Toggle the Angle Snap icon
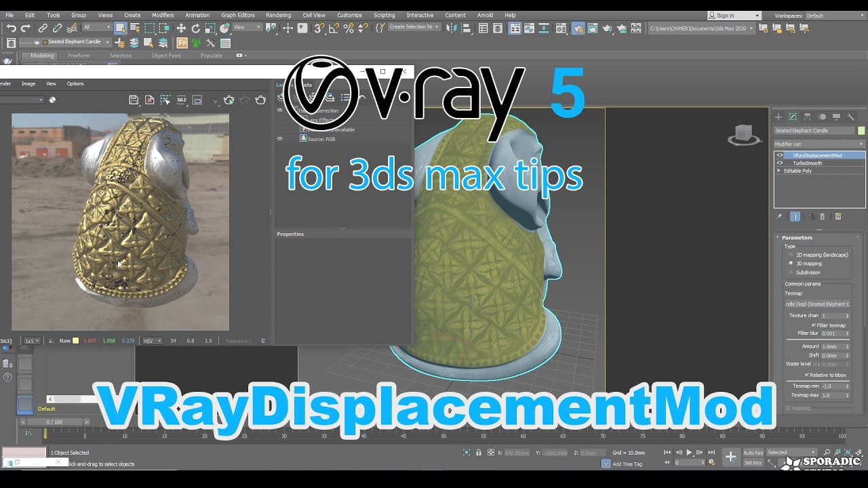 click(x=334, y=28)
